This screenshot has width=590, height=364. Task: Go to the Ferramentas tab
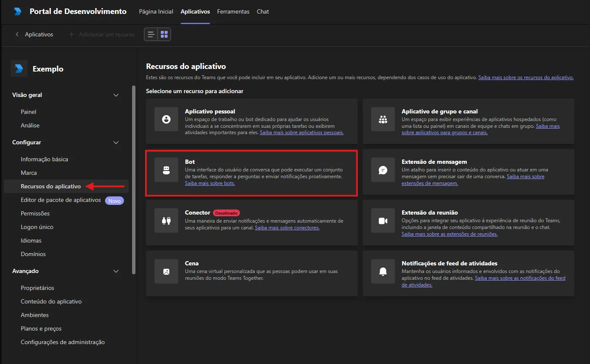pyautogui.click(x=233, y=11)
